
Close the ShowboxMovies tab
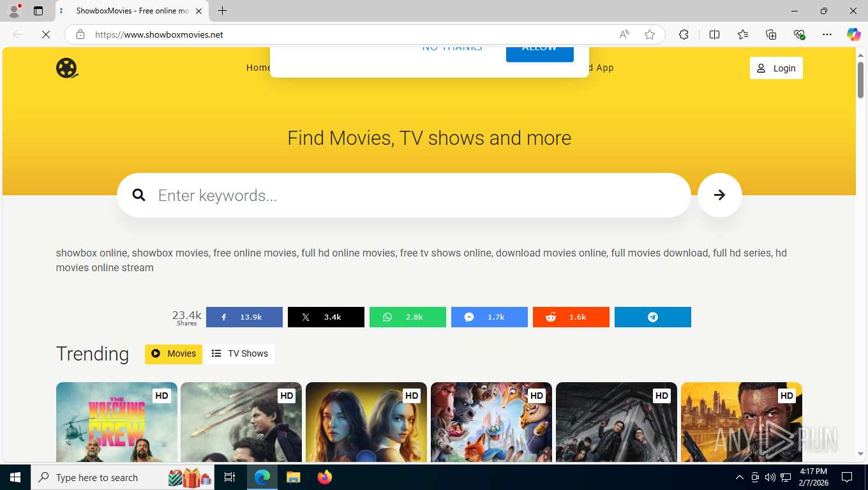(198, 11)
